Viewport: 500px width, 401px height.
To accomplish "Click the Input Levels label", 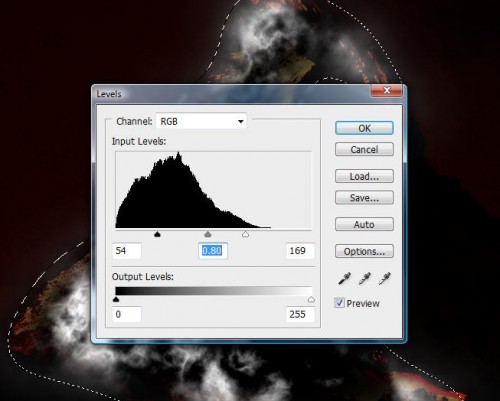I will [x=139, y=141].
